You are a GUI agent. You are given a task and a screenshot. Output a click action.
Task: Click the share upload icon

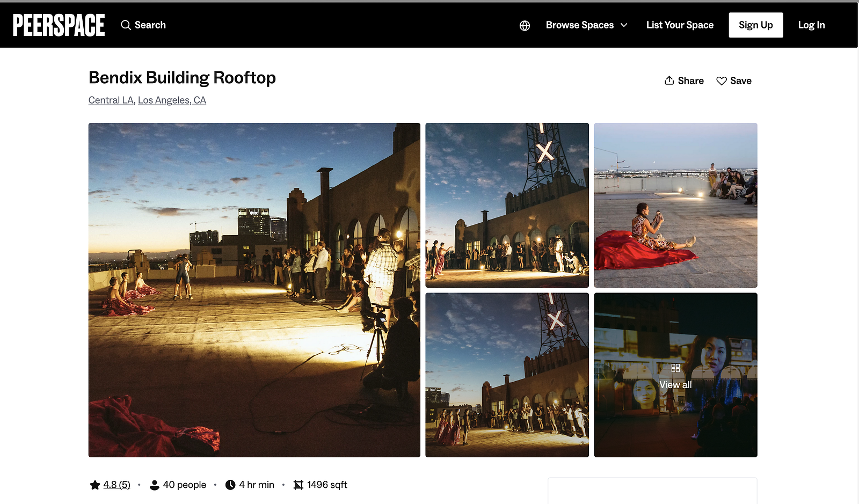pos(669,81)
